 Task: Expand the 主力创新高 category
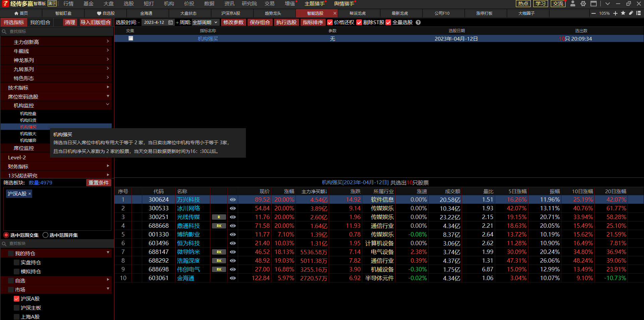pyautogui.click(x=108, y=41)
